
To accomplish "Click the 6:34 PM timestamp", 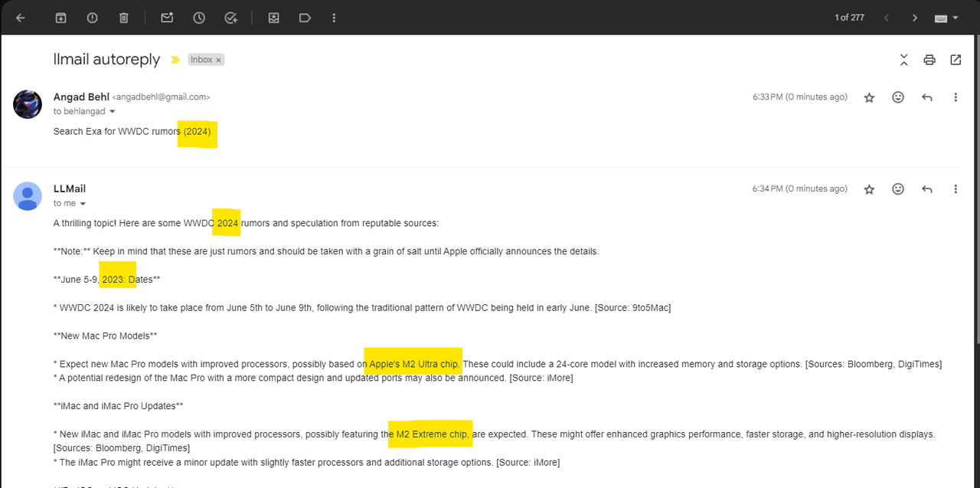I will tap(799, 188).
